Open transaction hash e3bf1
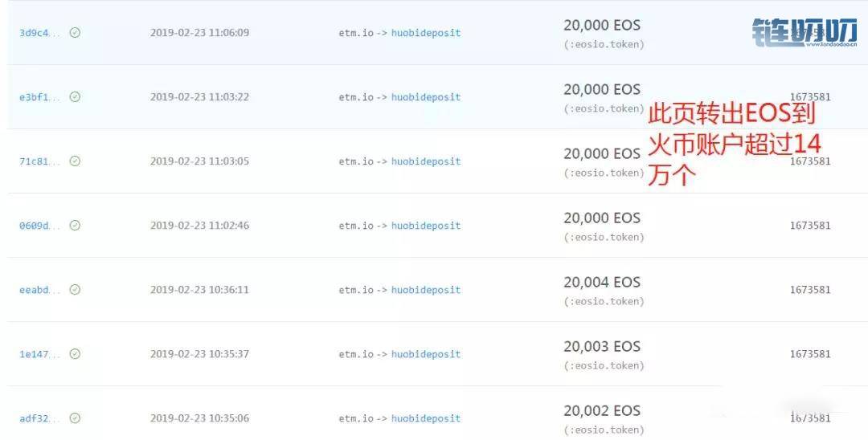This screenshot has height=440, width=868. click(39, 97)
